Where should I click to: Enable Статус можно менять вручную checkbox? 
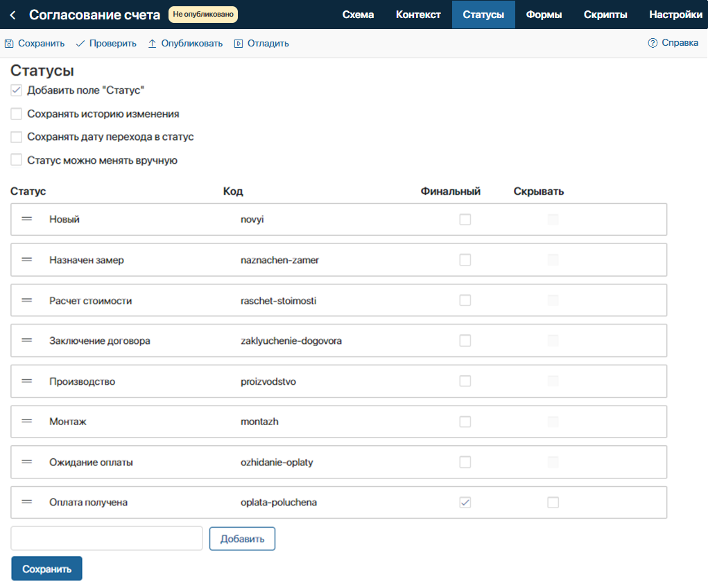pos(16,160)
